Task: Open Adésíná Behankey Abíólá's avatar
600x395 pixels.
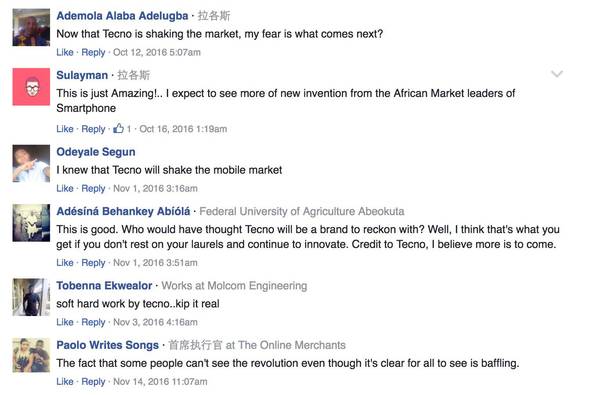Action: (31, 223)
